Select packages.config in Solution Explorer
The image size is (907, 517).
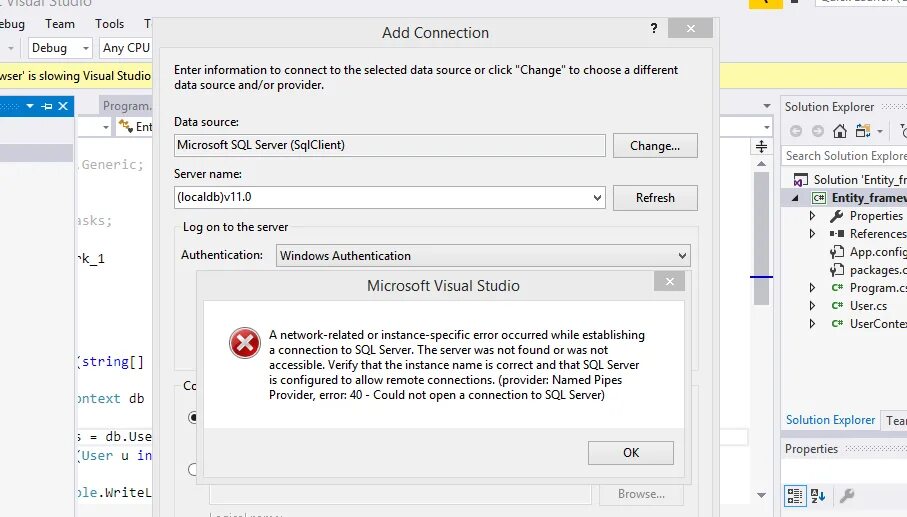tap(877, 270)
